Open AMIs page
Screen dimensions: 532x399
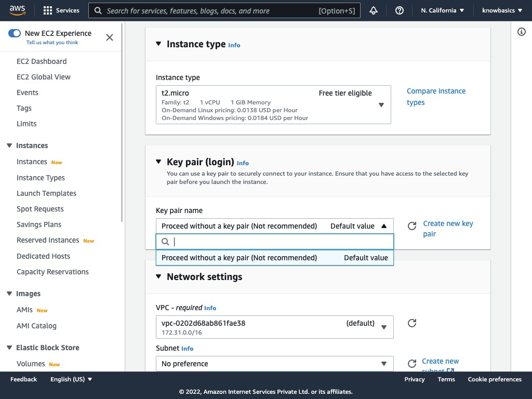(25, 310)
